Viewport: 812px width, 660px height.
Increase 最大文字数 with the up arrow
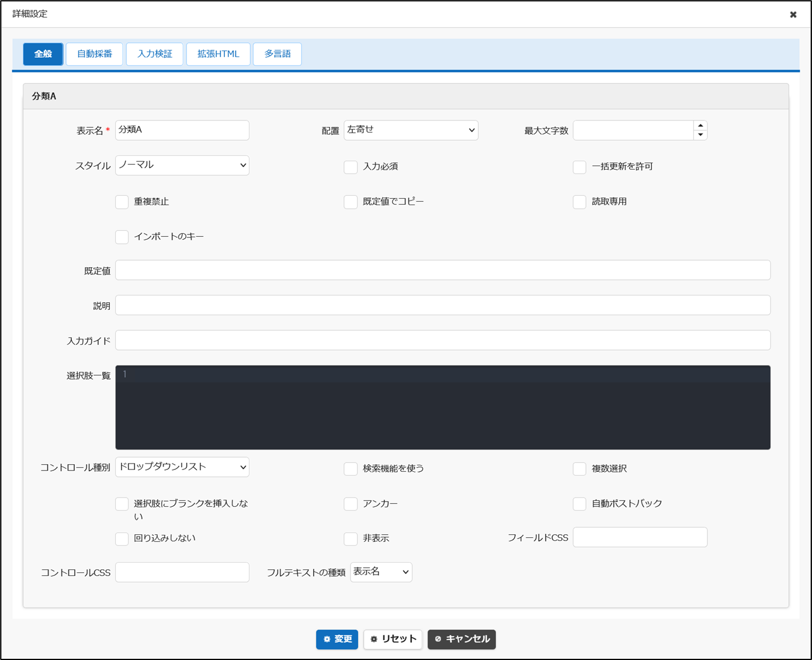700,126
